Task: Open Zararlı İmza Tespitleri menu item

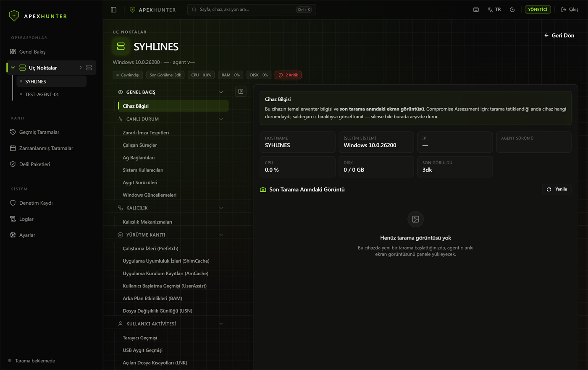Action: click(x=146, y=133)
